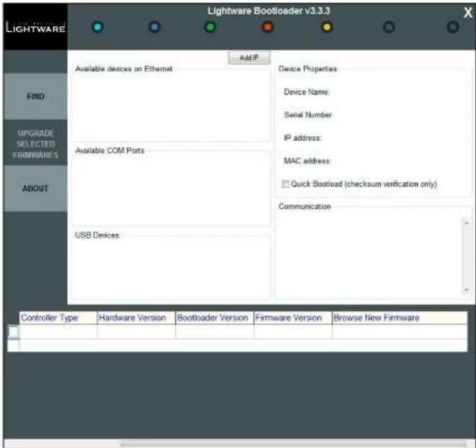The width and height of the screenshot is (476, 448).
Task: Click the cyan indicator circle in header
Action: 97,28
